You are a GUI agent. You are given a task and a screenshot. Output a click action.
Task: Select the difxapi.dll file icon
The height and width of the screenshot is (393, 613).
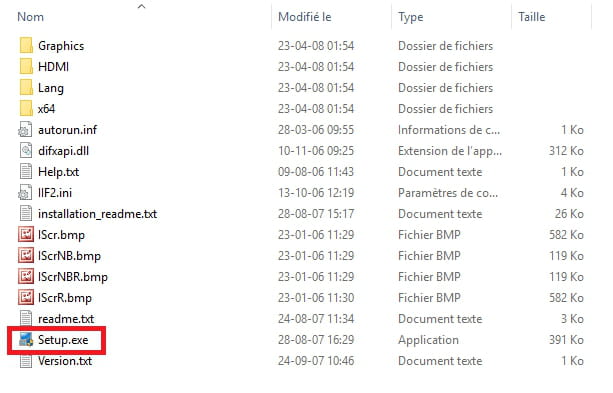(25, 151)
